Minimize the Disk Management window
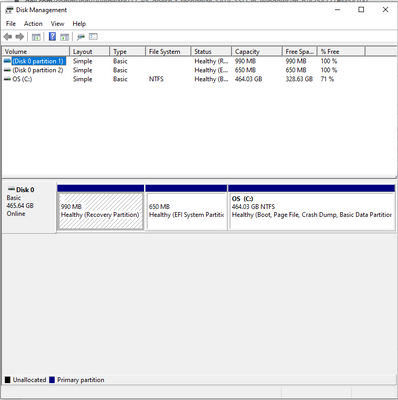Screen dimensions: 398x400 (338, 10)
